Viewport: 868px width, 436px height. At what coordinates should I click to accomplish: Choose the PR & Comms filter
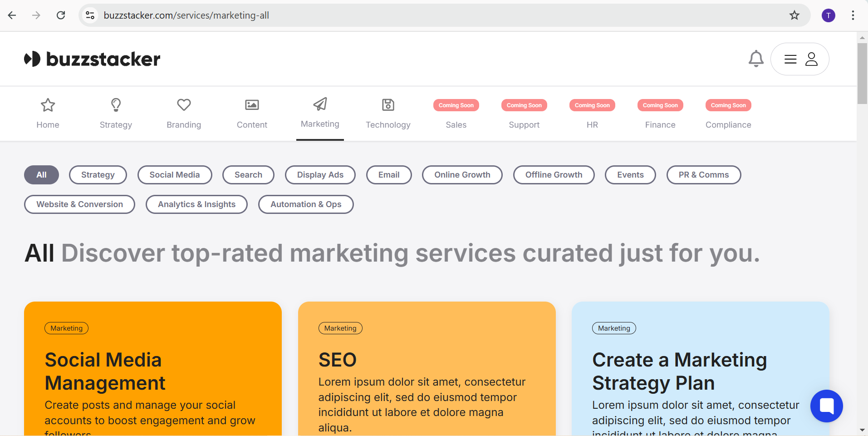pyautogui.click(x=703, y=175)
